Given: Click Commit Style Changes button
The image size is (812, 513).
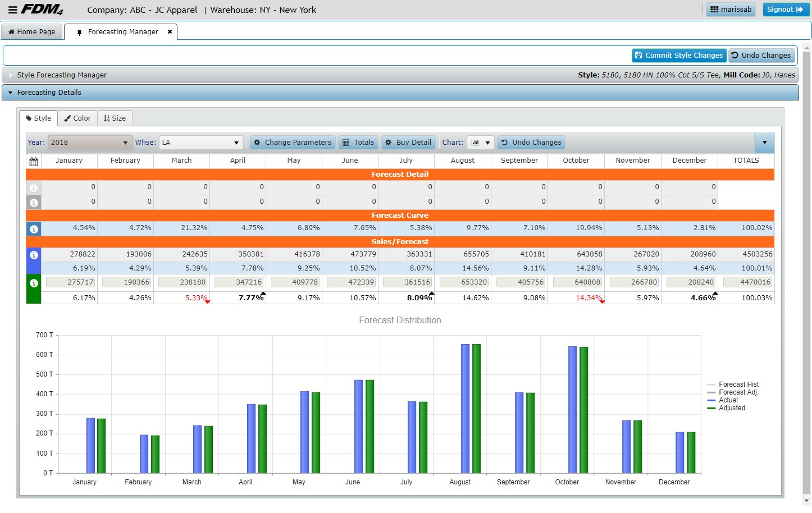Looking at the screenshot, I should click(x=678, y=56).
